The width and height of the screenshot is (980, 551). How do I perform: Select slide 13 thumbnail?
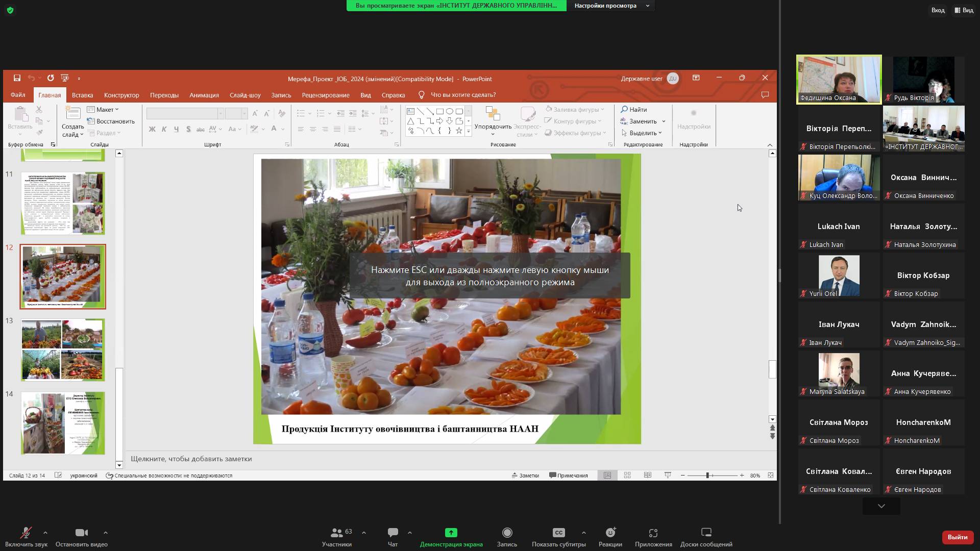(62, 350)
